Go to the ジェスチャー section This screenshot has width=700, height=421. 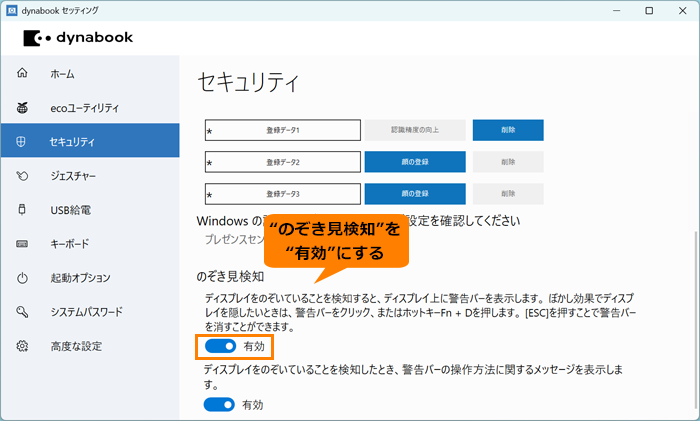coord(90,176)
